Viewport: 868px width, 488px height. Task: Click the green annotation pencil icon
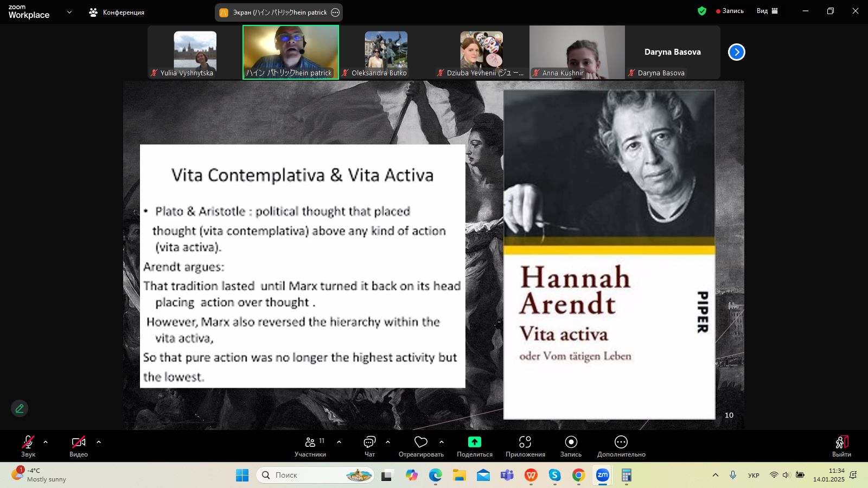[x=20, y=408]
